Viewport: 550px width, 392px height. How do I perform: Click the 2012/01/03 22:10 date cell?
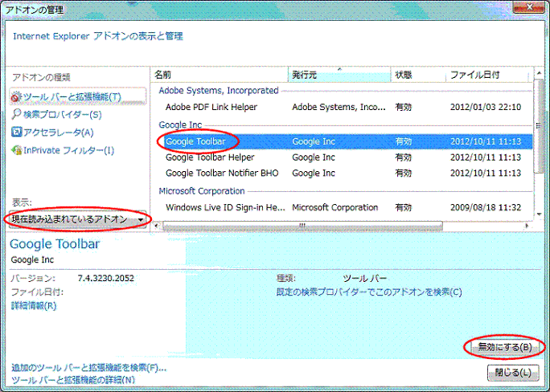(x=486, y=107)
